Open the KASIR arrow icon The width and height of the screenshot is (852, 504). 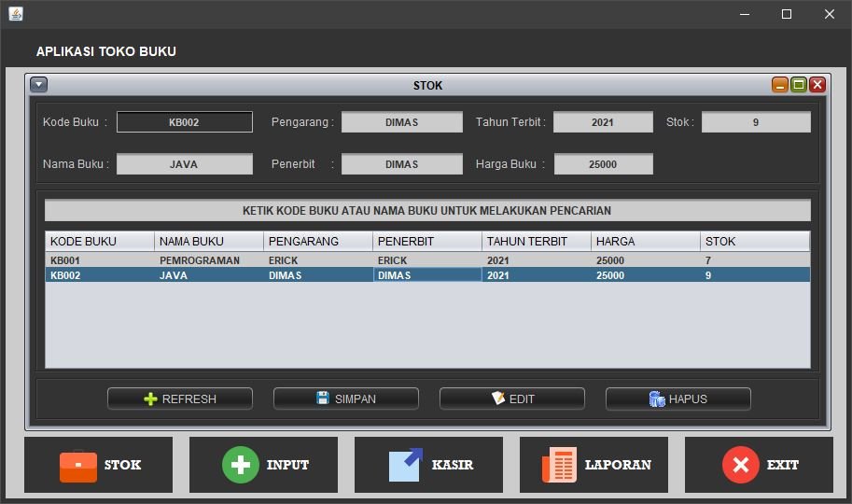click(406, 465)
